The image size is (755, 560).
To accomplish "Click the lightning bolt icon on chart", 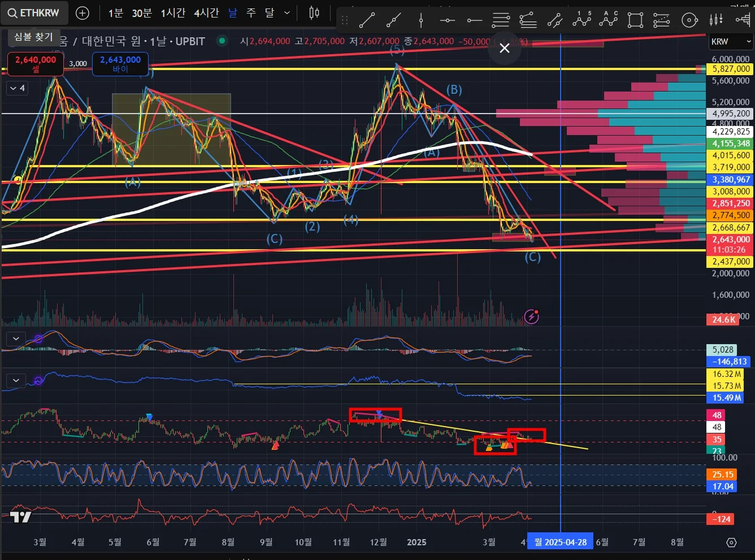I will (531, 316).
